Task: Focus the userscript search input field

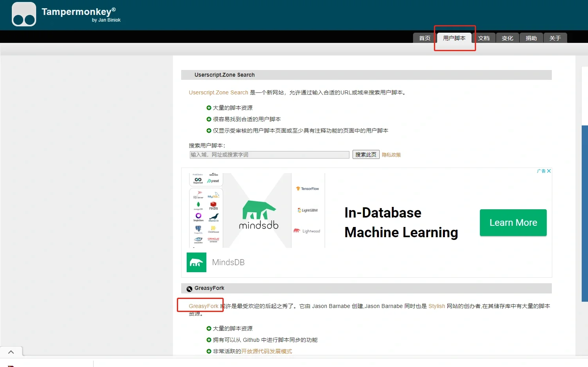Action: [x=269, y=155]
